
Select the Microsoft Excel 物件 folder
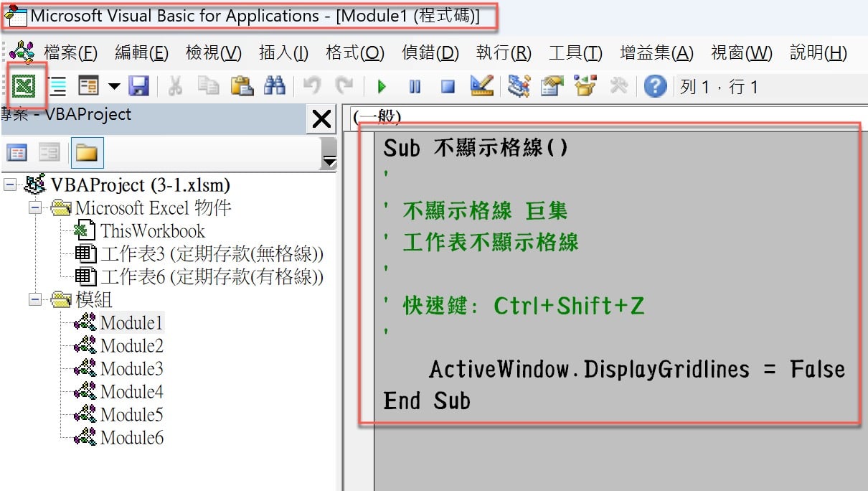[154, 208]
